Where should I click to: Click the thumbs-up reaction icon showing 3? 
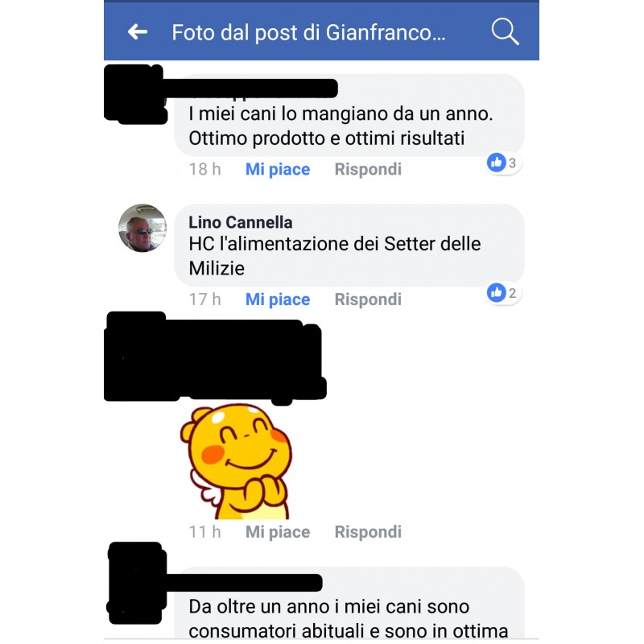496,163
